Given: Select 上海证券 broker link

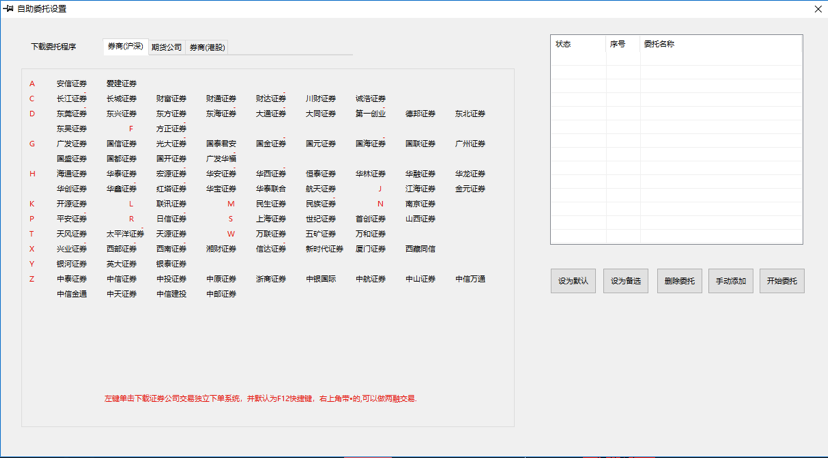Looking at the screenshot, I should pyautogui.click(x=271, y=219).
